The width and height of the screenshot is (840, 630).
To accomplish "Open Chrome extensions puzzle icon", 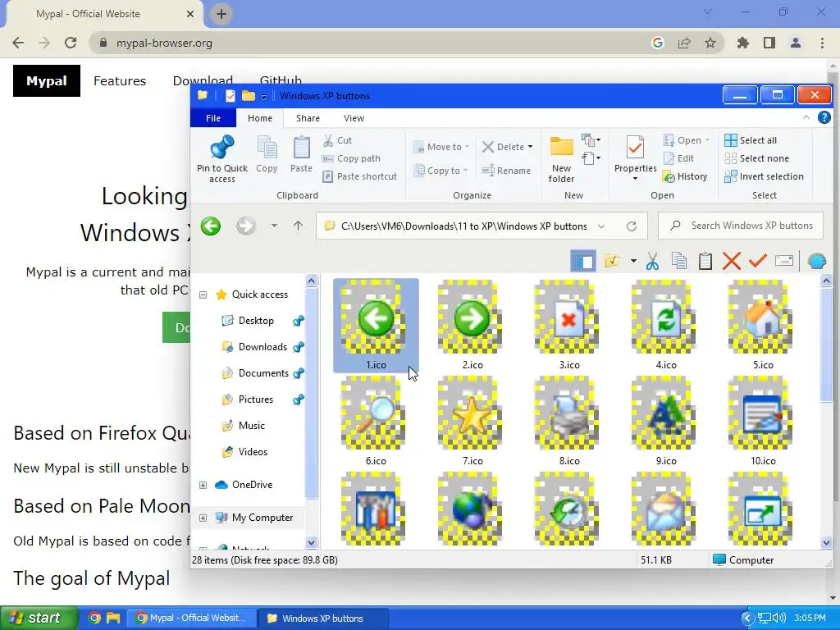I will point(743,43).
